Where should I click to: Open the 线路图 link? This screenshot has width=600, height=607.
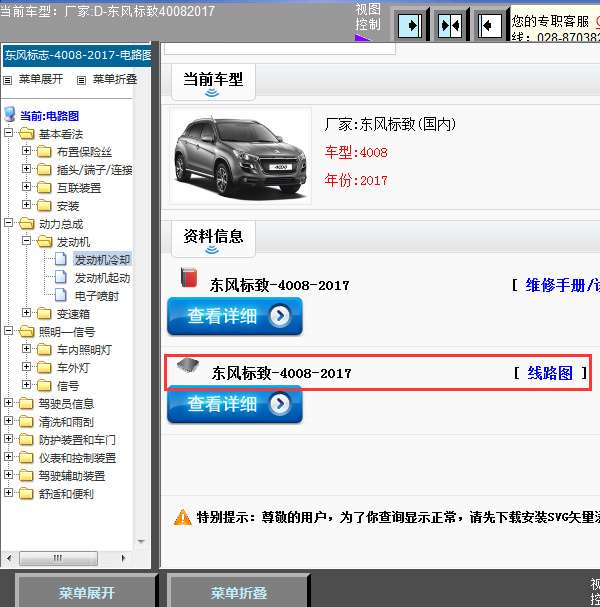(x=550, y=373)
